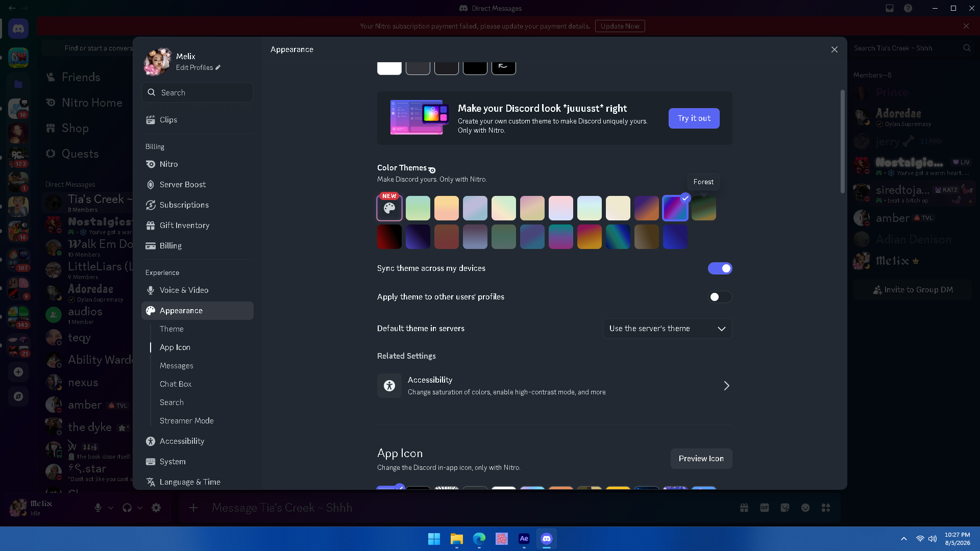Click the volume icon in system tray
The height and width of the screenshot is (551, 980).
point(933,539)
